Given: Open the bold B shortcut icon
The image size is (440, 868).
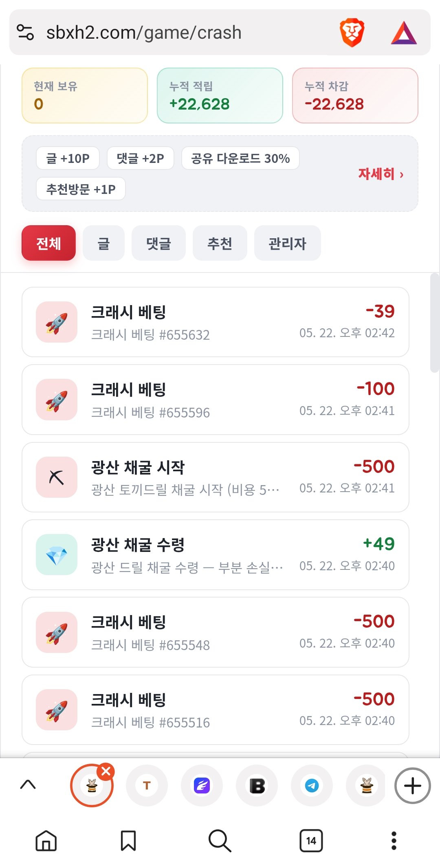Looking at the screenshot, I should (257, 785).
